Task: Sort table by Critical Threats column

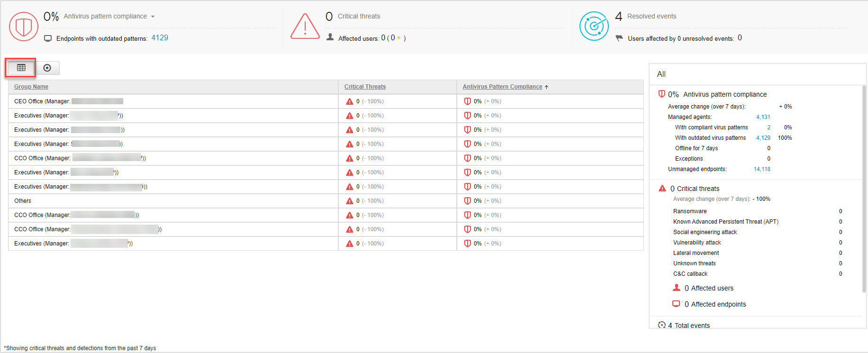Action: pos(365,87)
